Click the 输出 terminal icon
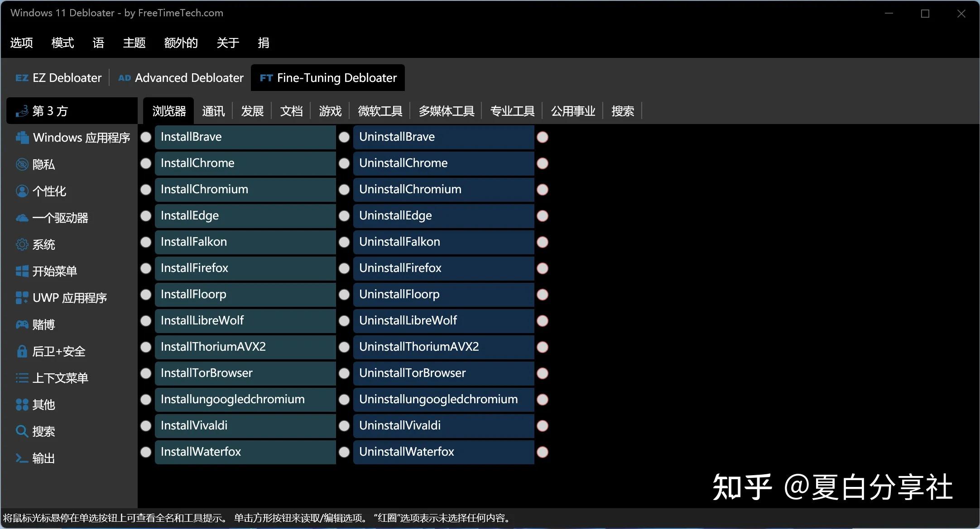The height and width of the screenshot is (529, 980). tap(22, 458)
